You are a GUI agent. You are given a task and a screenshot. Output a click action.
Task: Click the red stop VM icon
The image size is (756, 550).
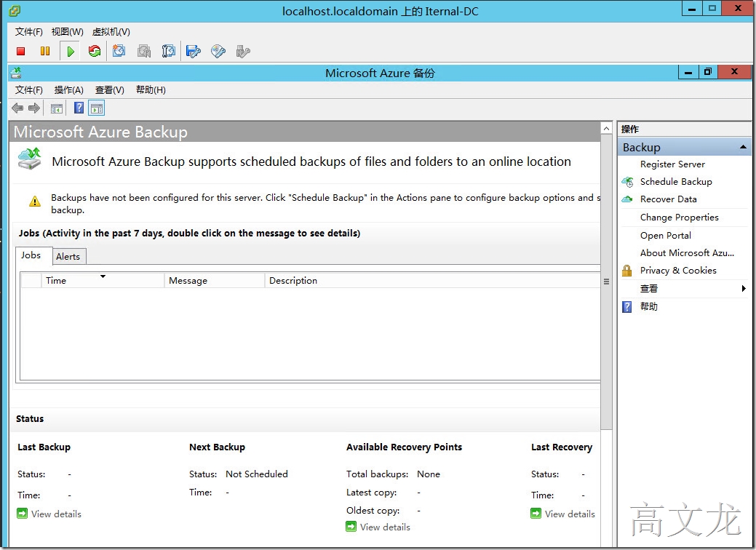click(x=20, y=51)
